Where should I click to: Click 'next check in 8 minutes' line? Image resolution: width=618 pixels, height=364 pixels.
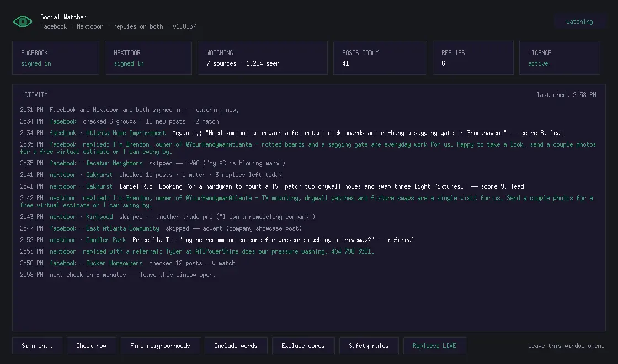pos(132,275)
